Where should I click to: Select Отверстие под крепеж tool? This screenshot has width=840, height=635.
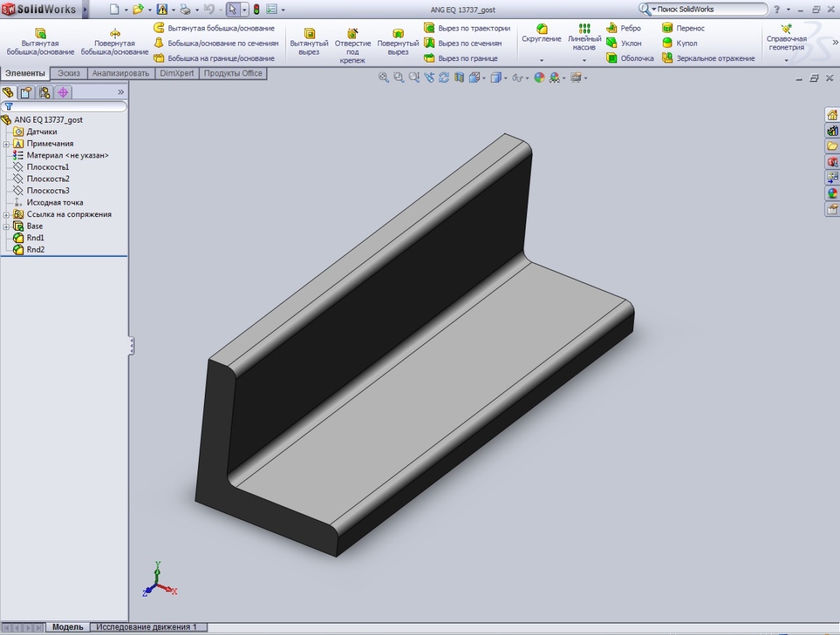353,46
